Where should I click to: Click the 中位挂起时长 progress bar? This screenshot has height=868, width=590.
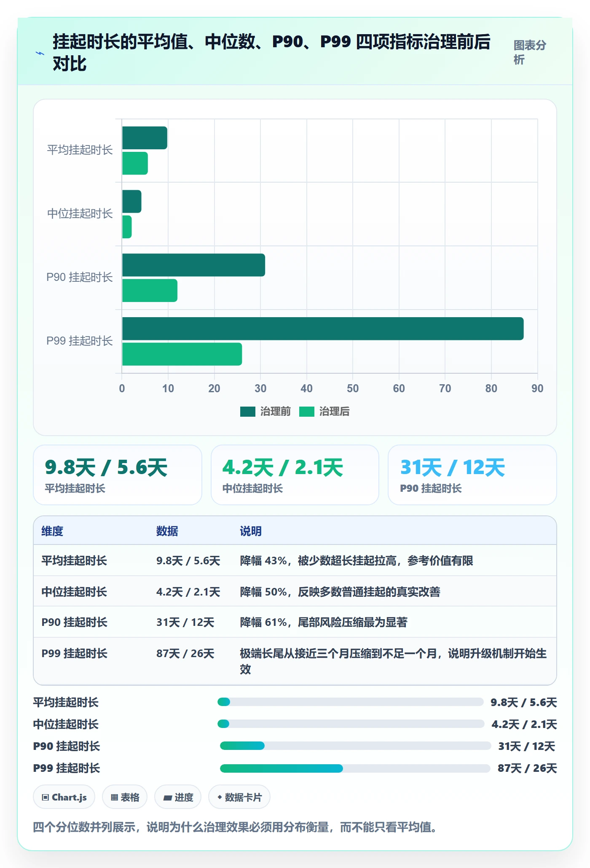click(351, 724)
